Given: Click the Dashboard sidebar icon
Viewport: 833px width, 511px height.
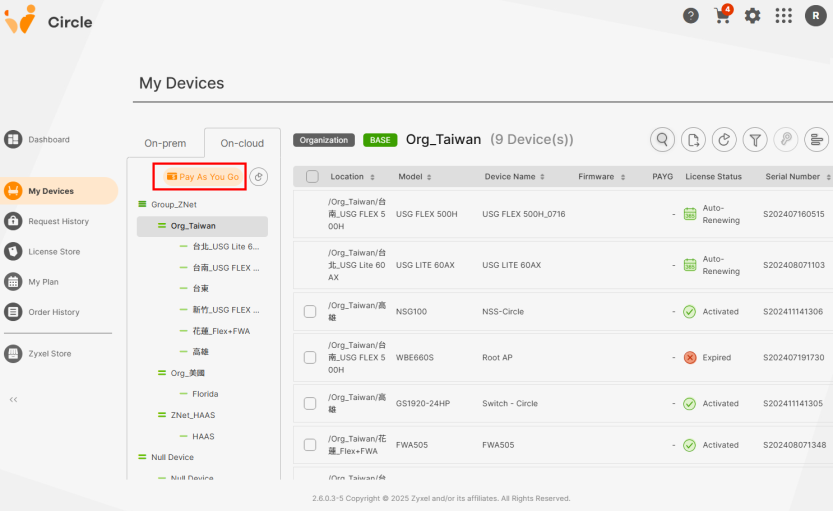Looking at the screenshot, I should click(13, 139).
